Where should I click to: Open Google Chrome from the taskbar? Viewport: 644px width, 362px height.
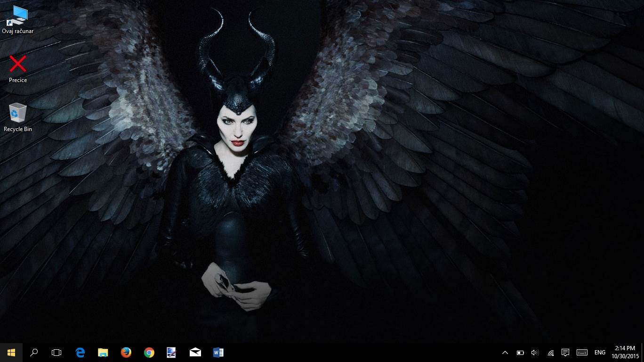149,353
